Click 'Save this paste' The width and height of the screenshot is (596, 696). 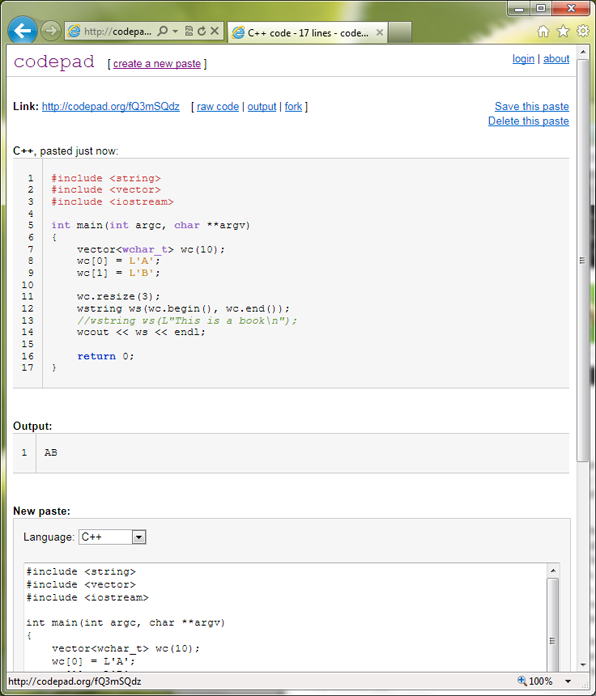532,107
